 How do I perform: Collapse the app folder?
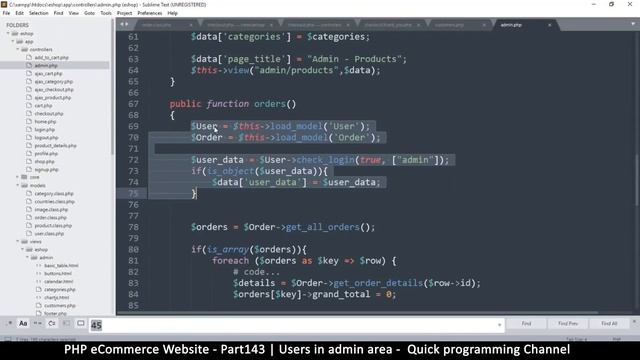13,42
